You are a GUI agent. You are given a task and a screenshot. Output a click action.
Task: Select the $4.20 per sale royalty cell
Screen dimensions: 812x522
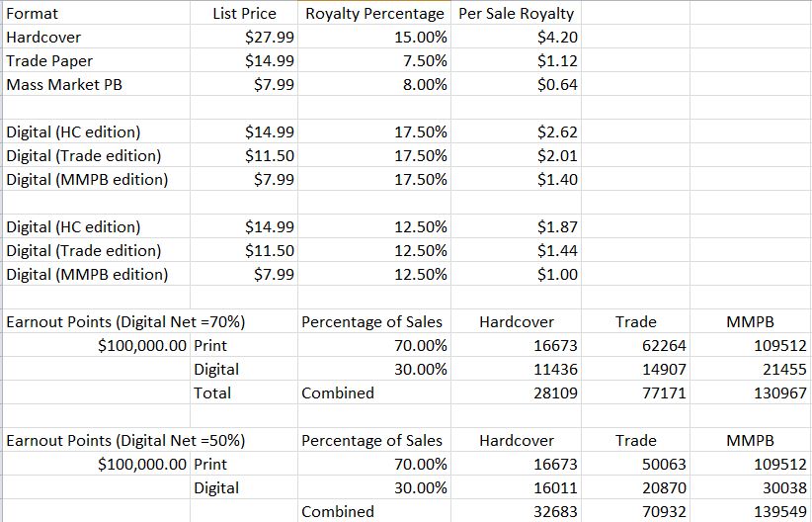tap(517, 37)
